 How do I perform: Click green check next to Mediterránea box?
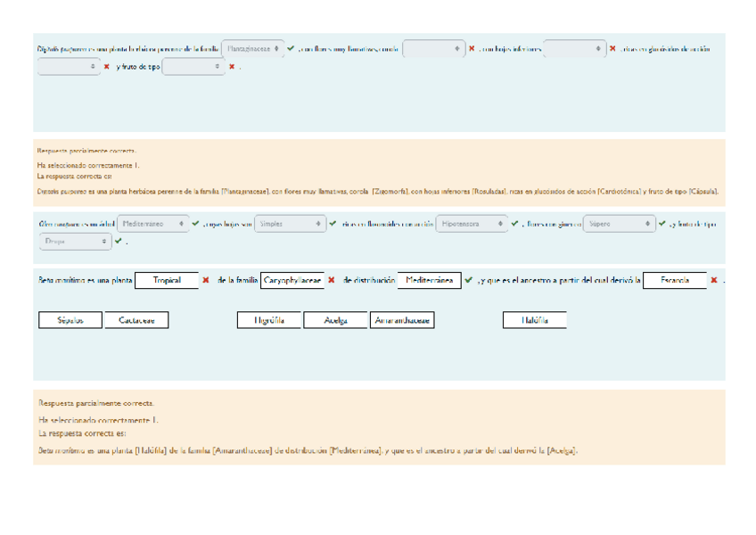click(x=468, y=280)
